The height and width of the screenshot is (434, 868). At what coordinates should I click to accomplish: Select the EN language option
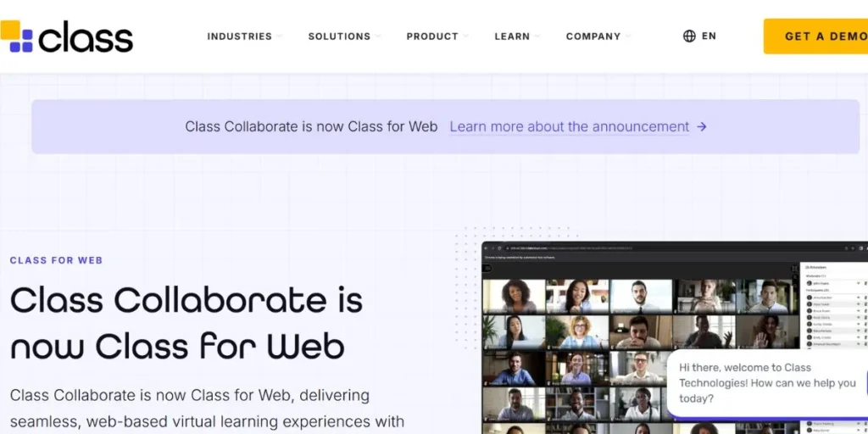tap(709, 36)
